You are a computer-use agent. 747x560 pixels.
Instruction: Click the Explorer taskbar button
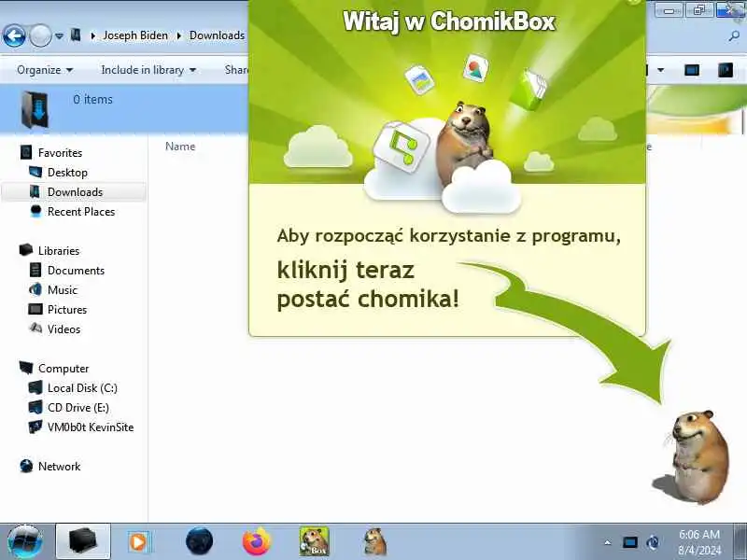(83, 541)
